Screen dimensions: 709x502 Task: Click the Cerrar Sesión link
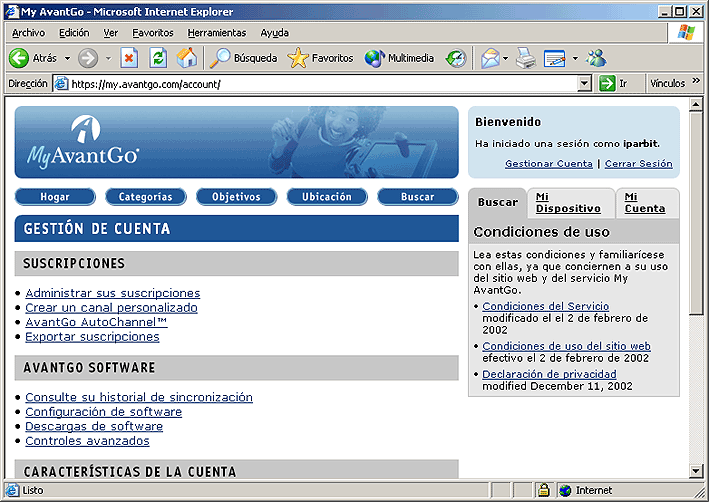click(x=638, y=164)
